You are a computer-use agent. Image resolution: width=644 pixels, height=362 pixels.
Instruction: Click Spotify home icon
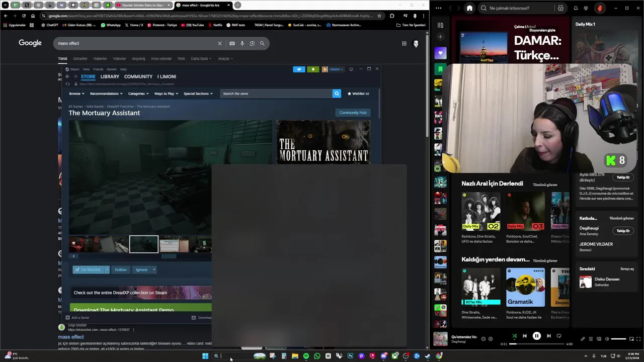pos(469,8)
